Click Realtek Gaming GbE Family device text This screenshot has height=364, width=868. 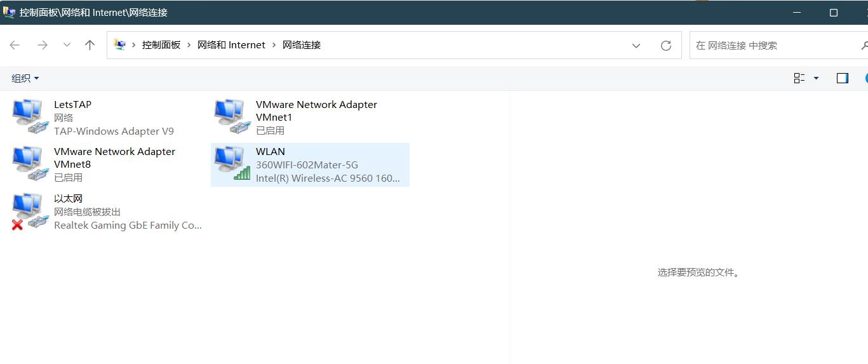[x=128, y=225]
